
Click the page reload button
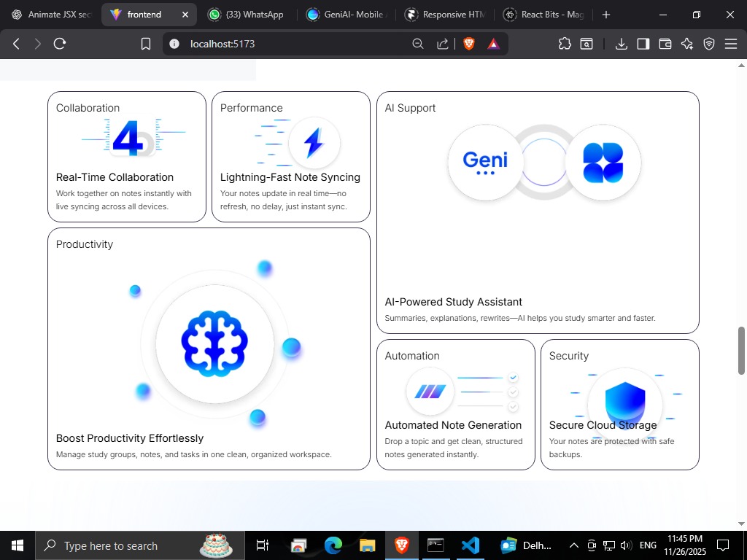(59, 43)
